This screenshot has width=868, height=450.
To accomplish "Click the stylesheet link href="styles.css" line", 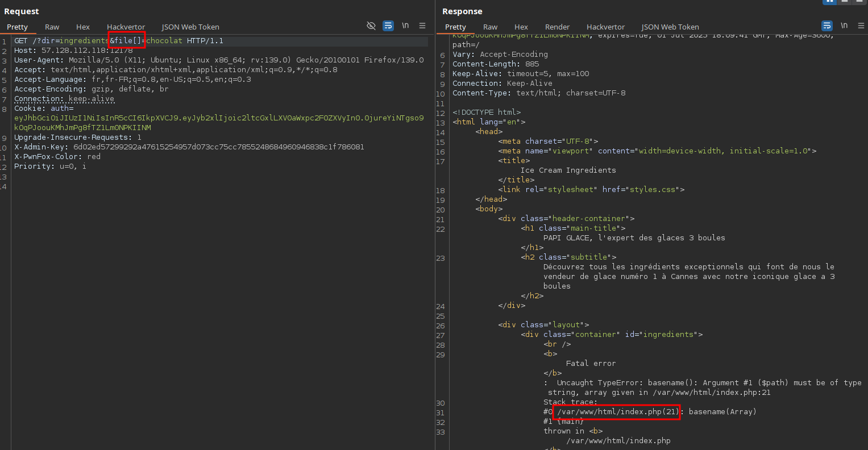I will tap(591, 190).
